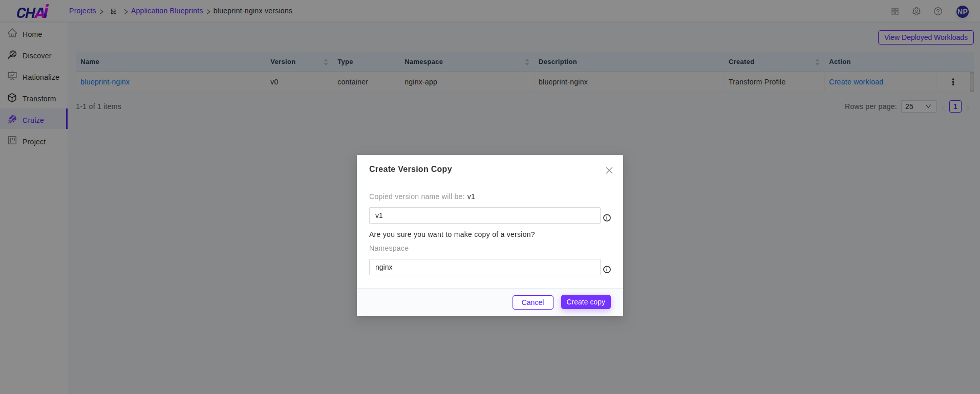Sort table by Namespace column
Image resolution: width=980 pixels, height=394 pixels.
point(527,62)
